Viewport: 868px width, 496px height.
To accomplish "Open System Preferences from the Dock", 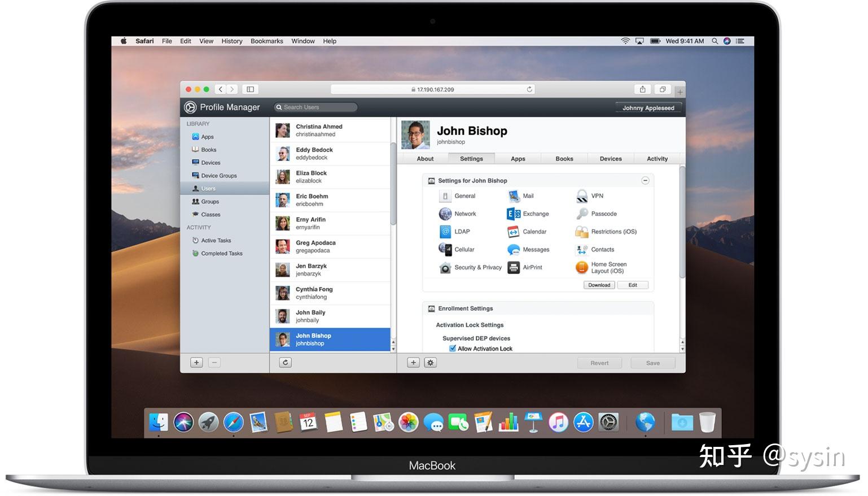I will click(x=608, y=422).
